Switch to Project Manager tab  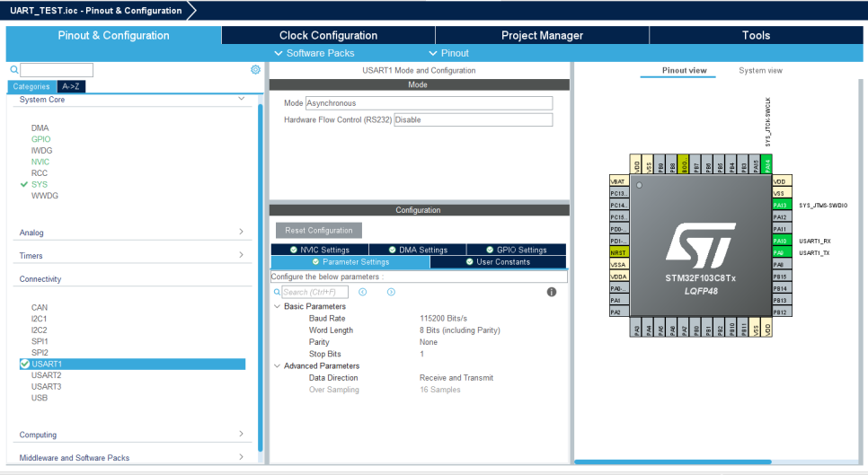click(x=543, y=35)
